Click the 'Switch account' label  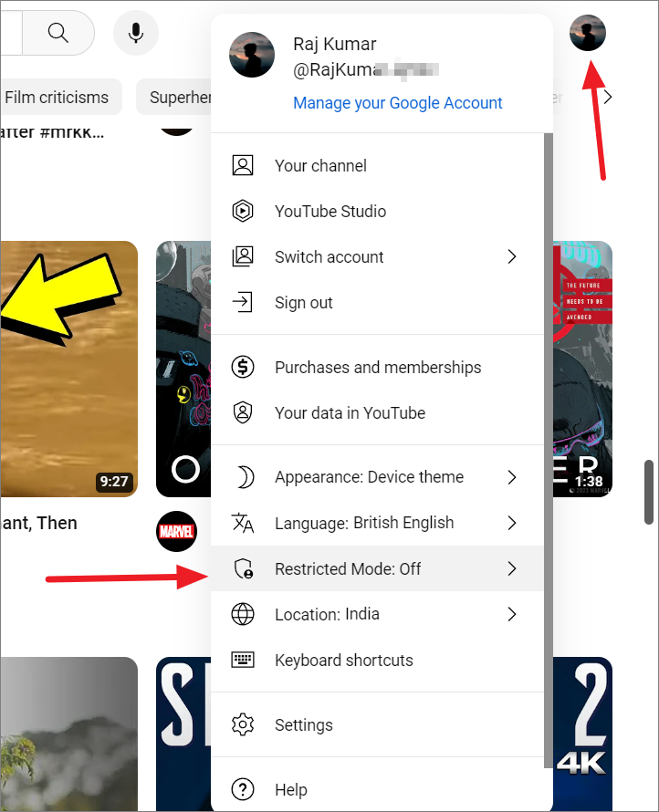329,257
